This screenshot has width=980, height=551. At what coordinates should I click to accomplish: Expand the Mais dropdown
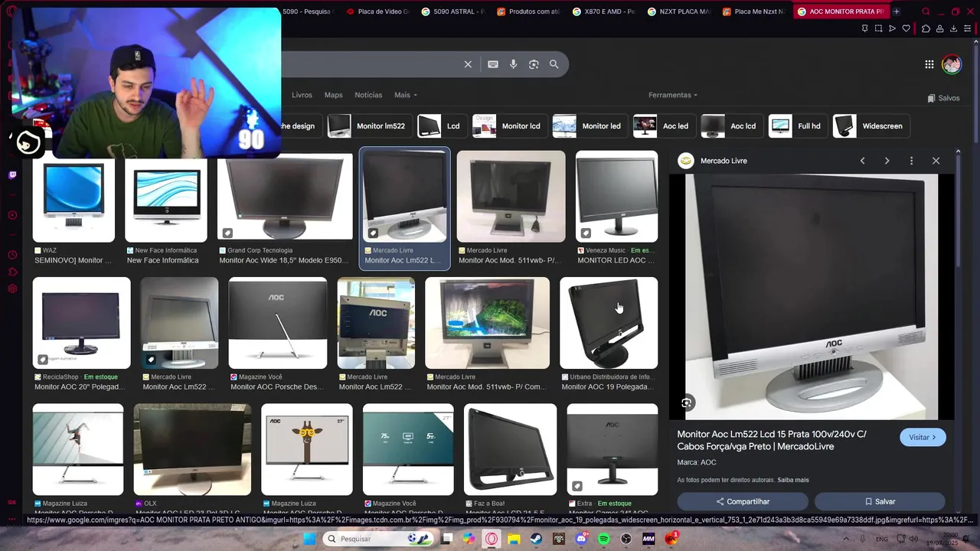tap(406, 95)
